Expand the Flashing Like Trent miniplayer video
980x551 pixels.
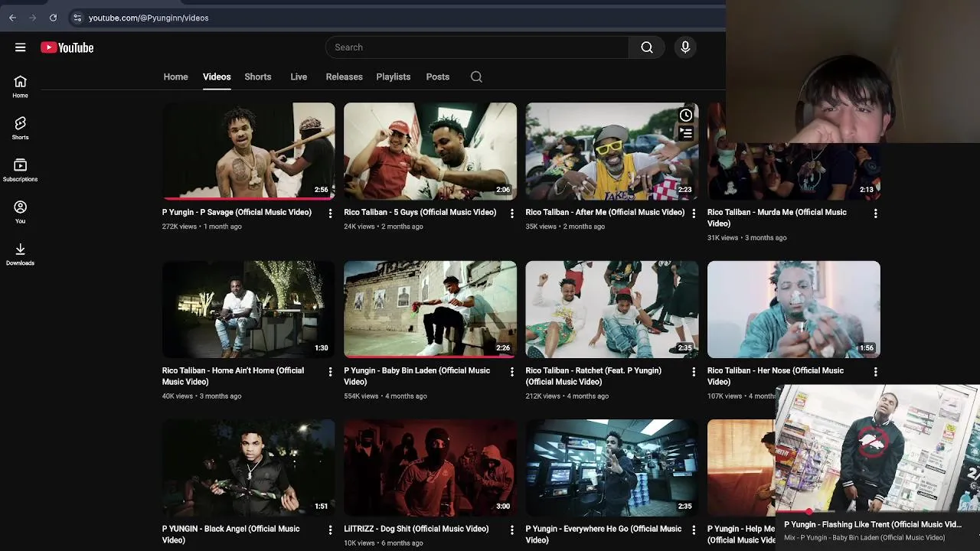(877, 448)
